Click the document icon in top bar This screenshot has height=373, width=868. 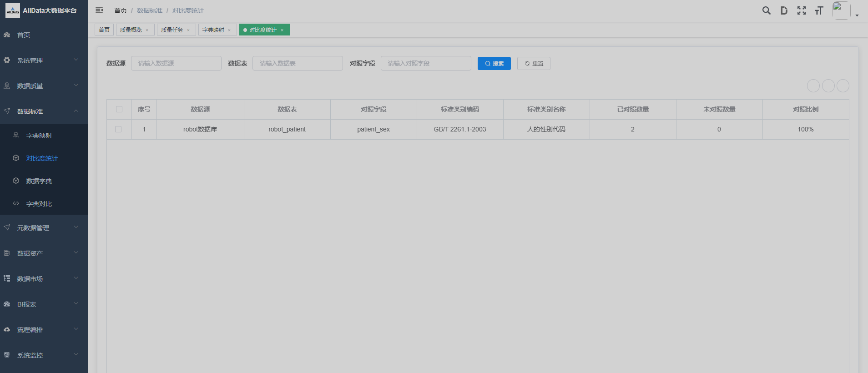(x=784, y=10)
